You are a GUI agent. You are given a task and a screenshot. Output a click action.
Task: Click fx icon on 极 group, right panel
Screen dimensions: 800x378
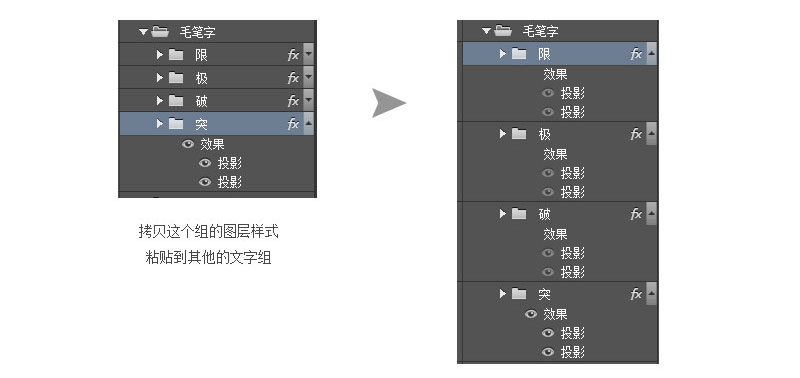636,134
